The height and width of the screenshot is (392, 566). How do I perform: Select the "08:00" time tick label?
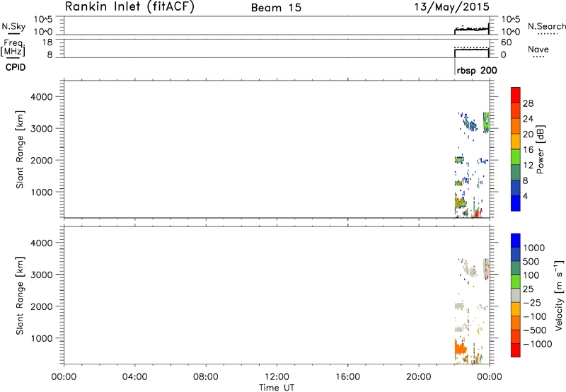point(206,377)
